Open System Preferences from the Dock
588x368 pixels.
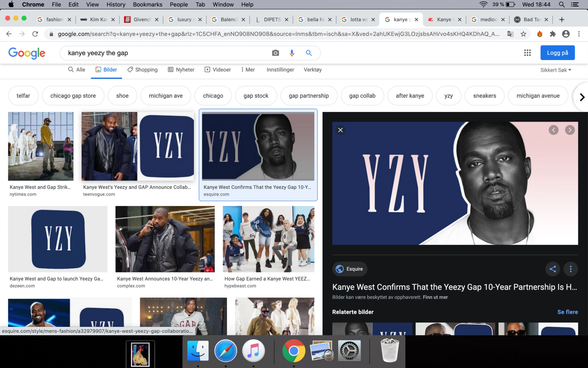[349, 351]
